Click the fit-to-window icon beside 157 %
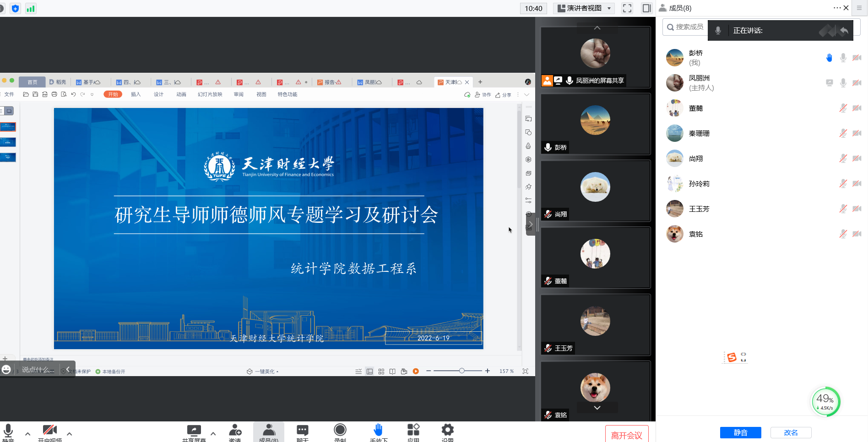This screenshot has width=868, height=442. point(526,371)
